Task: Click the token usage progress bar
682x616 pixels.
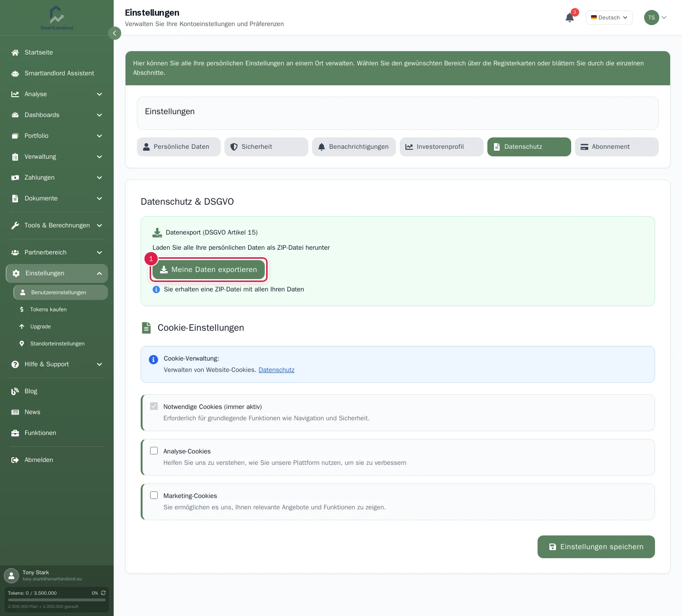Action: point(57,600)
